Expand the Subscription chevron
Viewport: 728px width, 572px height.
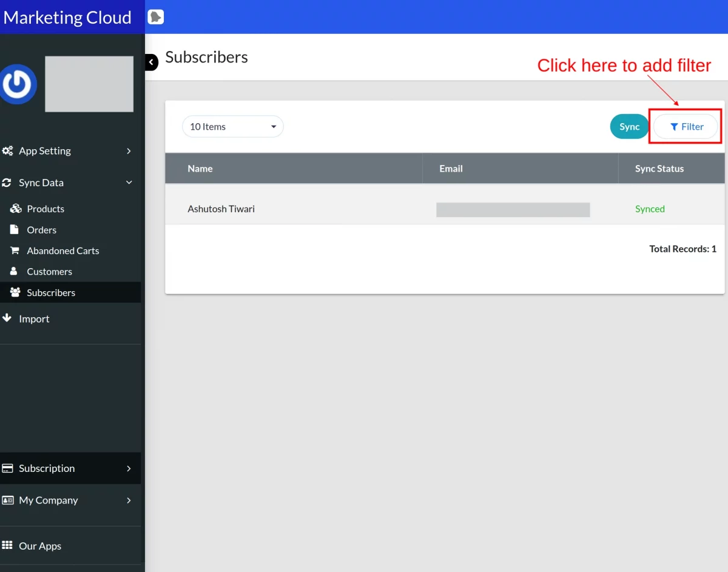coord(129,468)
